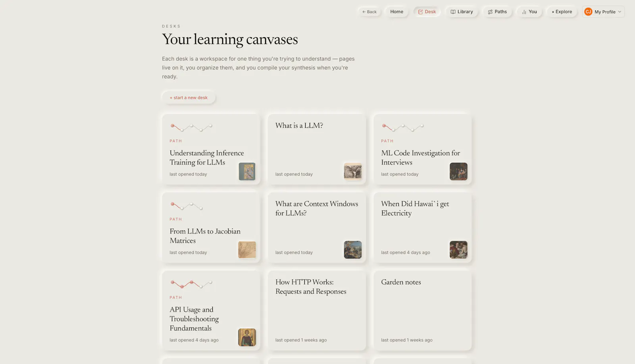Click 'last opened 4 days ago' on Hawai`i card

coord(406,252)
